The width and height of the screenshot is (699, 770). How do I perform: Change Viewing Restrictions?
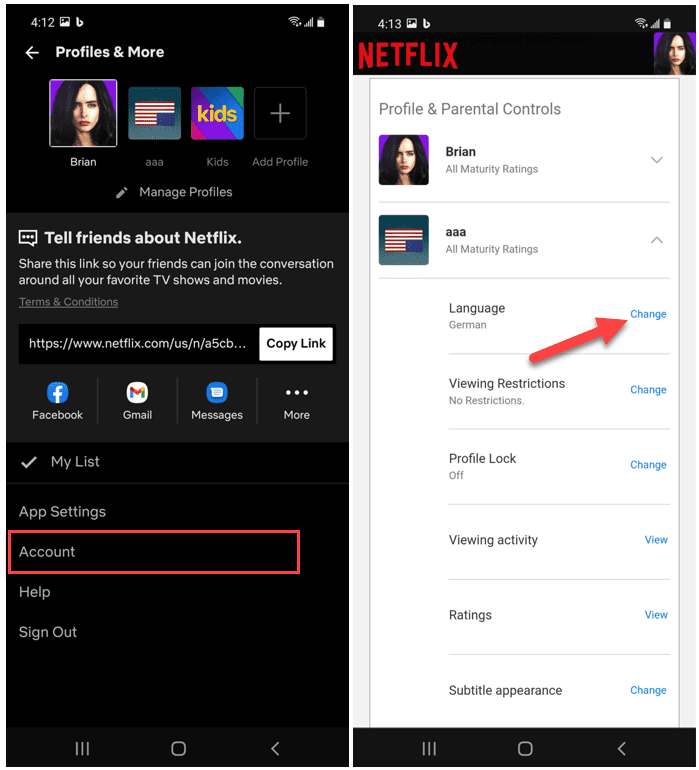tap(648, 390)
